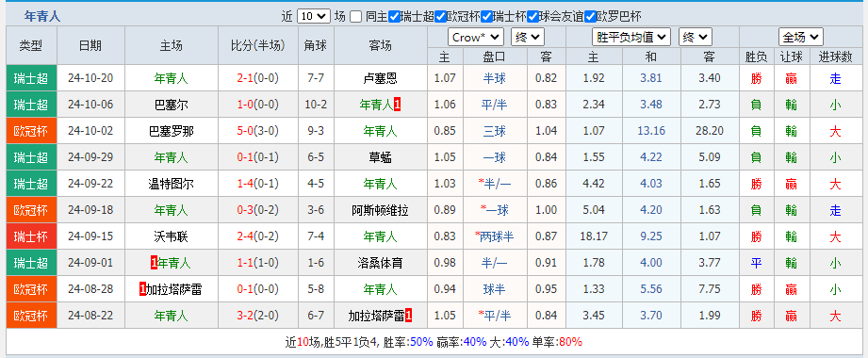Open the 终 dropdown beside Crow*
This screenshot has height=358, width=868.
point(528,37)
